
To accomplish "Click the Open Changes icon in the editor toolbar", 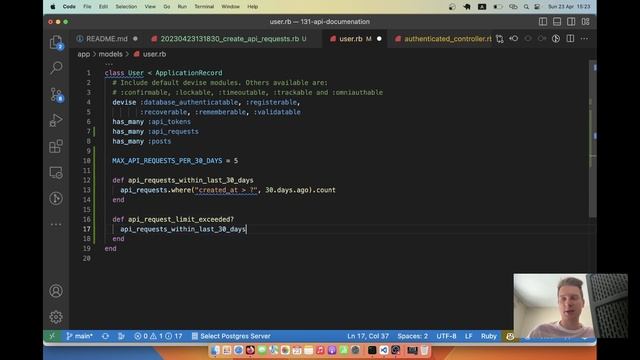I will (500, 39).
